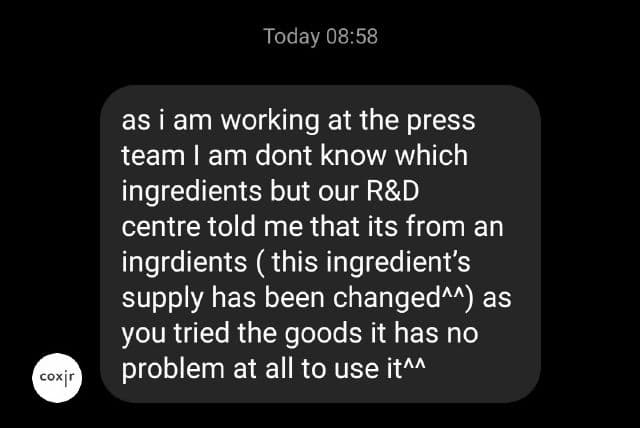Click the word 'goods' in the message
The height and width of the screenshot is (428, 640).
323,334
